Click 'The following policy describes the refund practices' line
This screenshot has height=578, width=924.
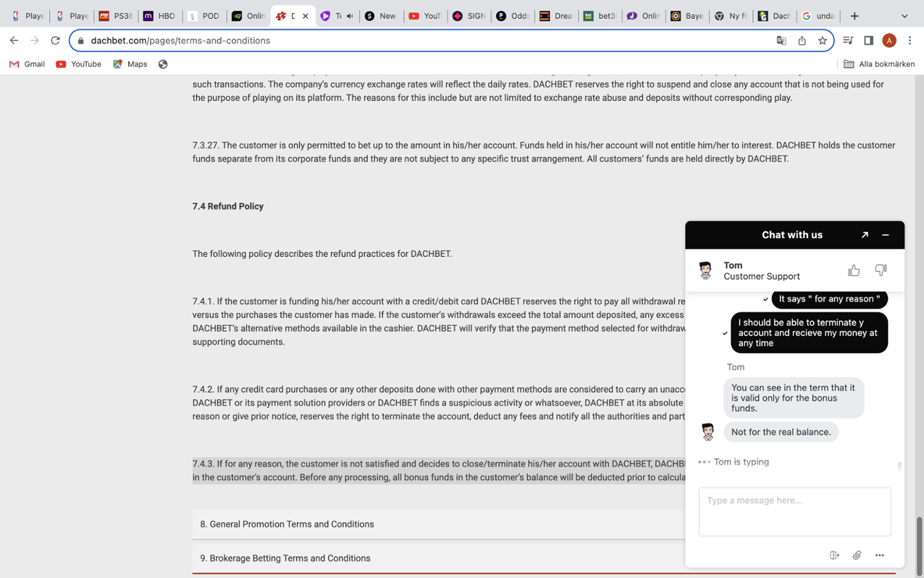point(322,254)
